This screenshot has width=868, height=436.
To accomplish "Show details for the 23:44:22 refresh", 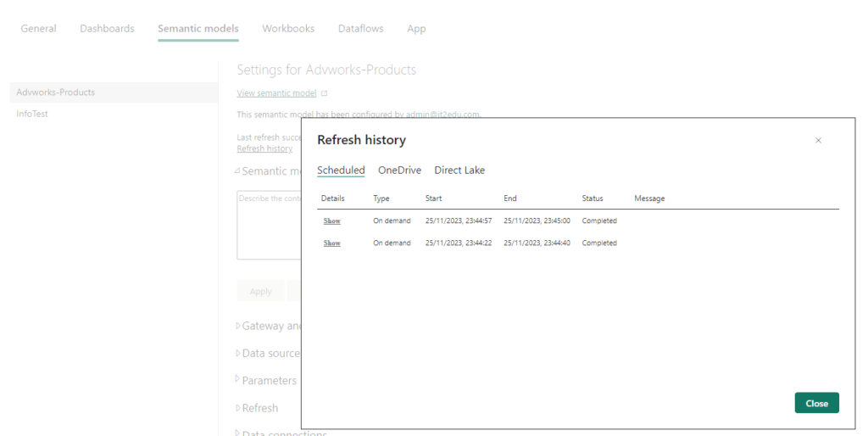I will (x=331, y=243).
